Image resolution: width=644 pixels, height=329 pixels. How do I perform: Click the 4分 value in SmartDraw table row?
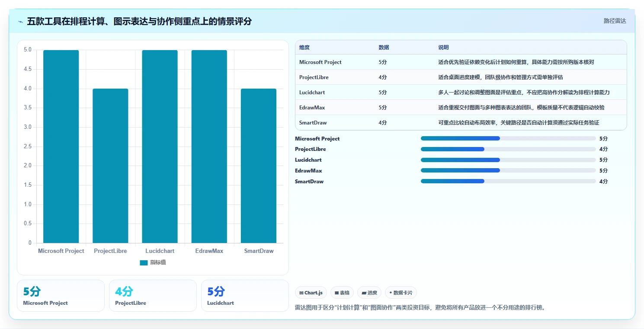(x=383, y=123)
